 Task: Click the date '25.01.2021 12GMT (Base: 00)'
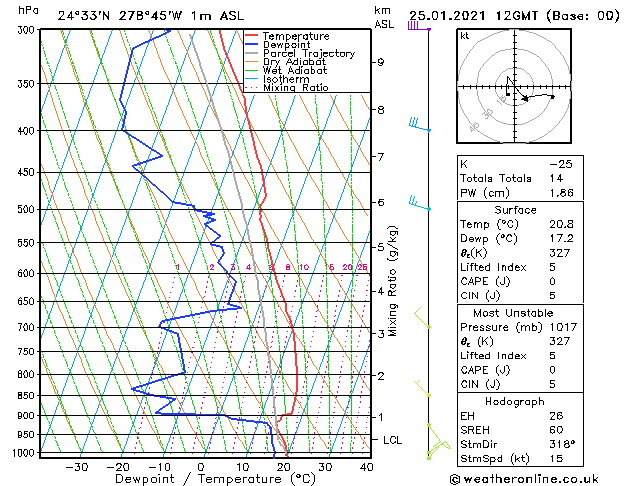tap(514, 16)
